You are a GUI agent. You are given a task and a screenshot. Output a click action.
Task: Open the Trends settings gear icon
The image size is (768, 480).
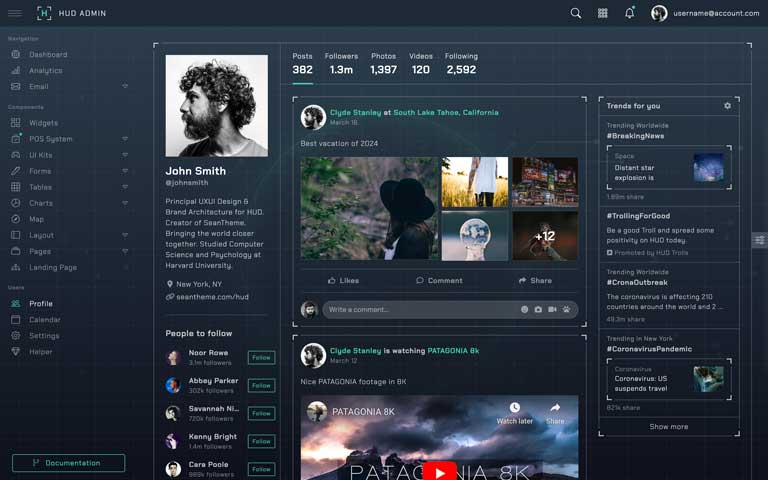(727, 106)
